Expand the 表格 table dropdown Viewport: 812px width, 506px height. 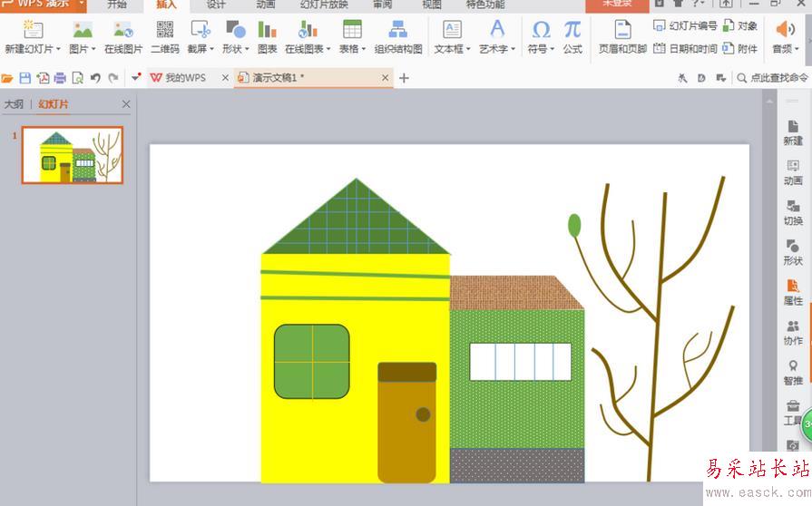pyautogui.click(x=363, y=49)
